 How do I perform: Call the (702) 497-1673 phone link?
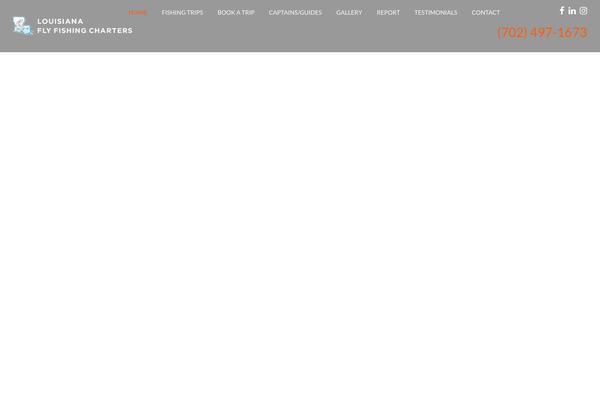pyautogui.click(x=542, y=33)
